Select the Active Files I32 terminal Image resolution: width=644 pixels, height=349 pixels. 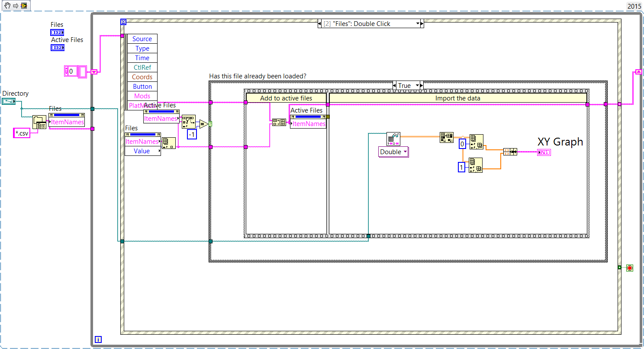[57, 48]
